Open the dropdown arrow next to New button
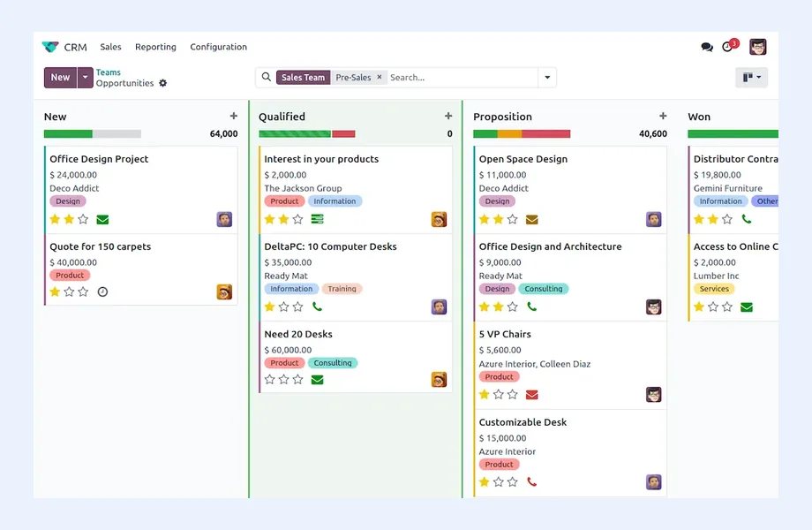Image resolution: width=812 pixels, height=530 pixels. [x=86, y=78]
